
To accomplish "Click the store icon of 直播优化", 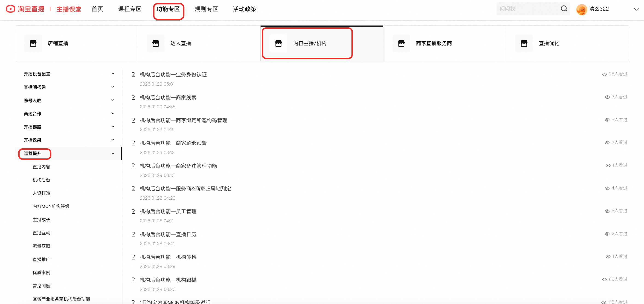I will pos(524,43).
